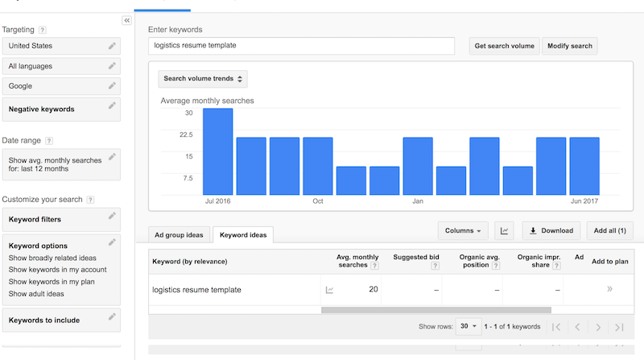Click Keywords to include box label
644x360 pixels.
pyautogui.click(x=44, y=321)
